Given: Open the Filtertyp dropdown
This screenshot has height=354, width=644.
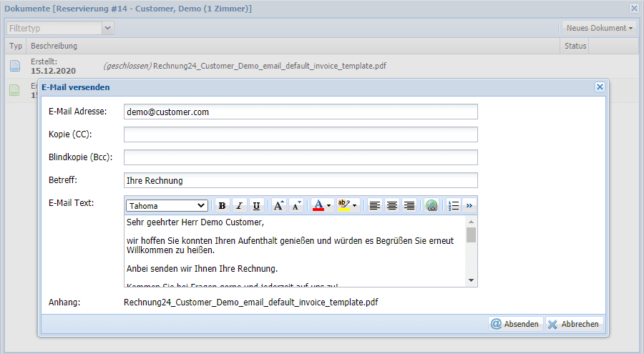Looking at the screenshot, I should coord(107,28).
